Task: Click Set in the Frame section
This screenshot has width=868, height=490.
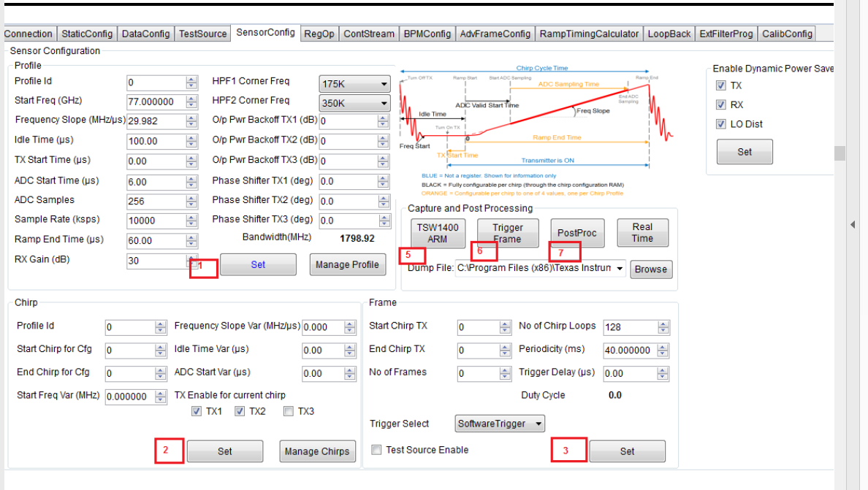Action: coord(627,451)
